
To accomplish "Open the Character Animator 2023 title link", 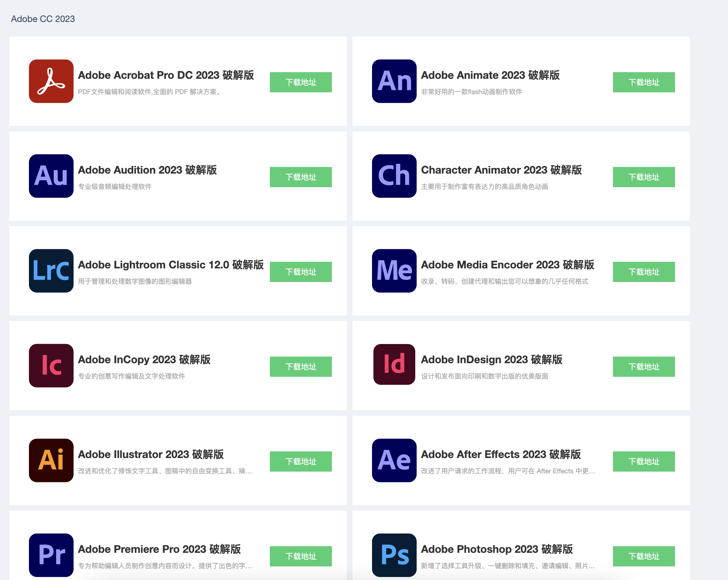I will pyautogui.click(x=501, y=170).
